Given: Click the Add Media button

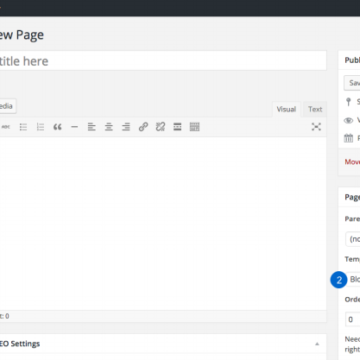Looking at the screenshot, I should click(7, 106).
